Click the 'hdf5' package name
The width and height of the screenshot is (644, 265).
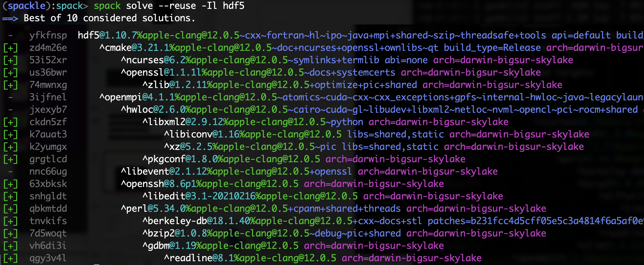[x=88, y=35]
